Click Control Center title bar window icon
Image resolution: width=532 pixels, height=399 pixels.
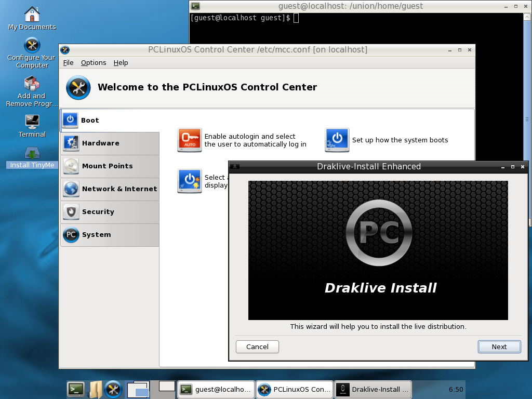(65, 50)
